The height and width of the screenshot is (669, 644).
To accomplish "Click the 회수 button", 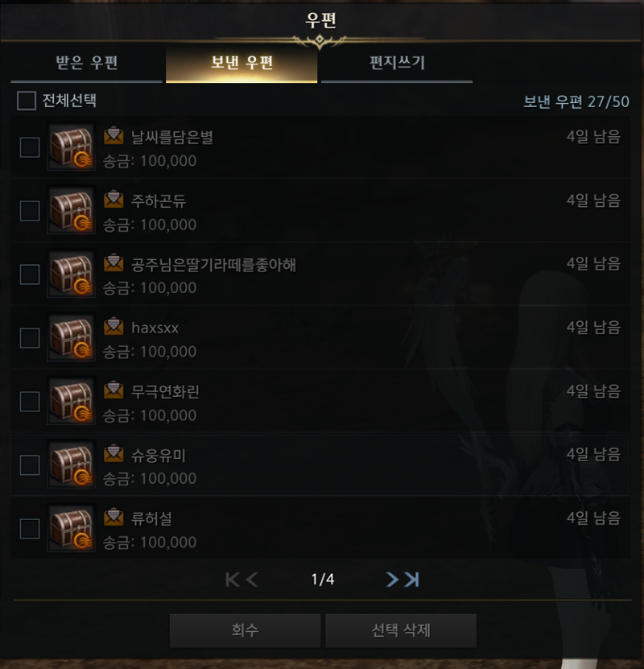I will (x=246, y=630).
